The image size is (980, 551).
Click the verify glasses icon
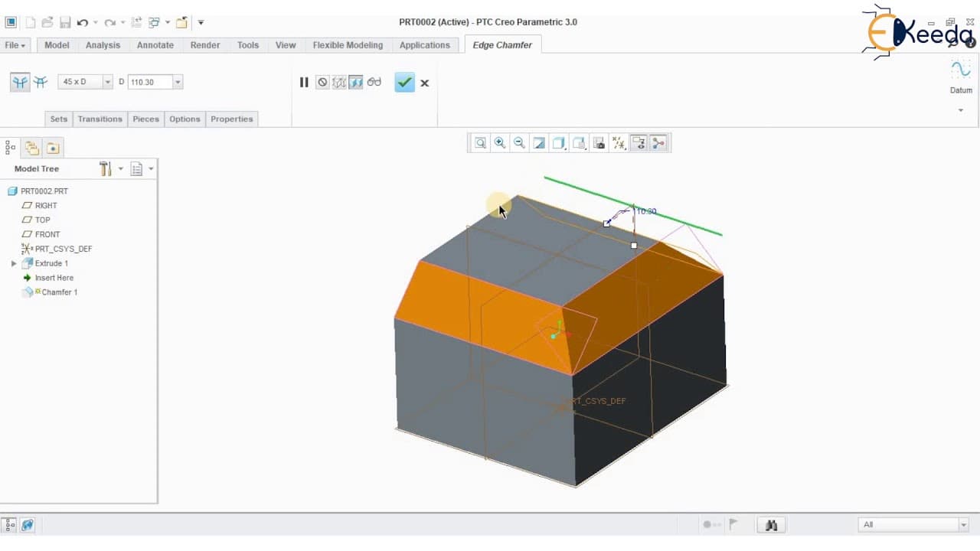pyautogui.click(x=374, y=82)
